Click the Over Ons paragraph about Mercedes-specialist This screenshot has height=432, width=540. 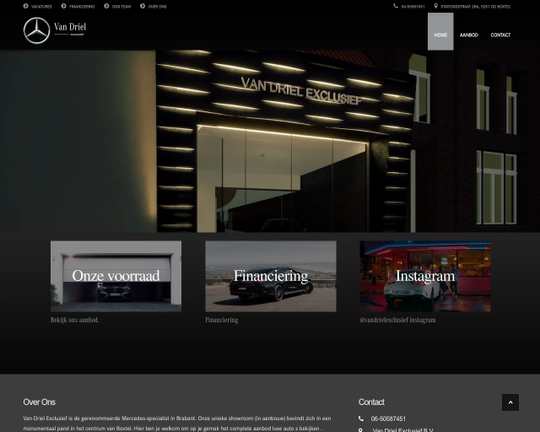click(x=177, y=423)
